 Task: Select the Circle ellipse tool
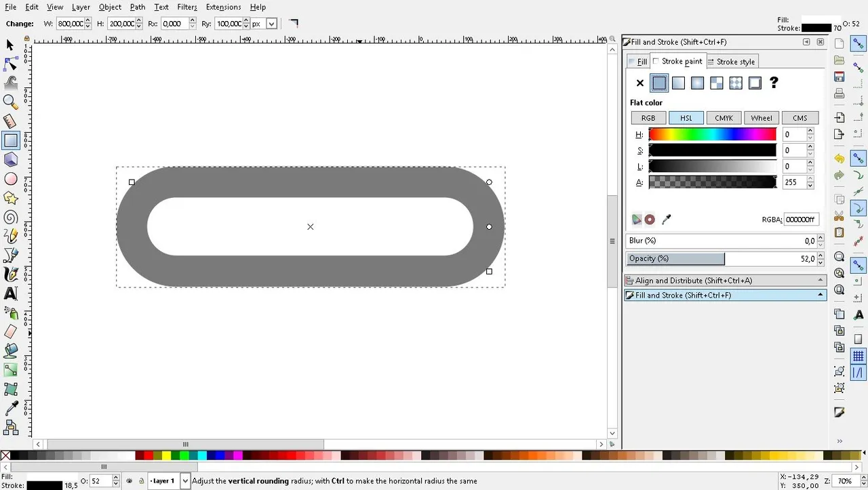pyautogui.click(x=10, y=179)
